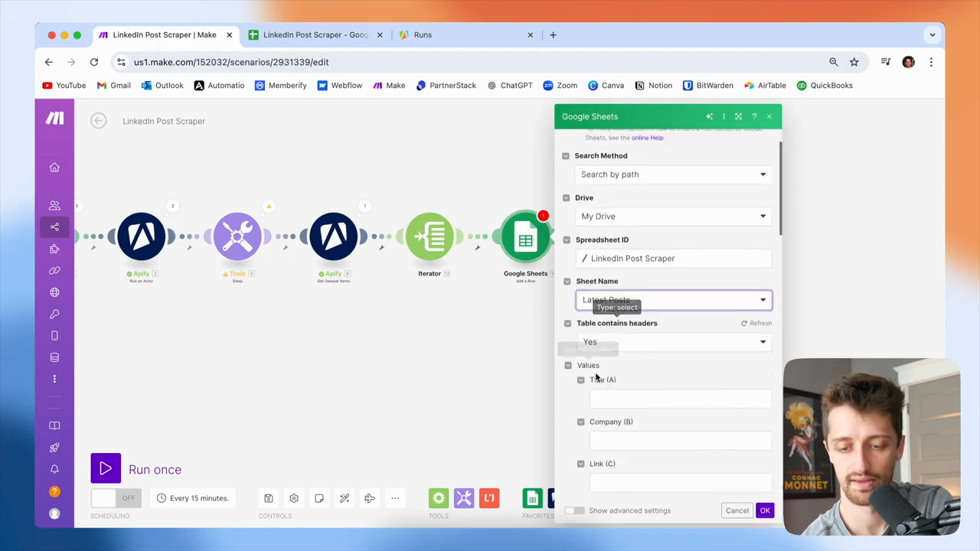The width and height of the screenshot is (980, 551).
Task: Open Notifications bell in sidebar
Action: click(x=54, y=469)
